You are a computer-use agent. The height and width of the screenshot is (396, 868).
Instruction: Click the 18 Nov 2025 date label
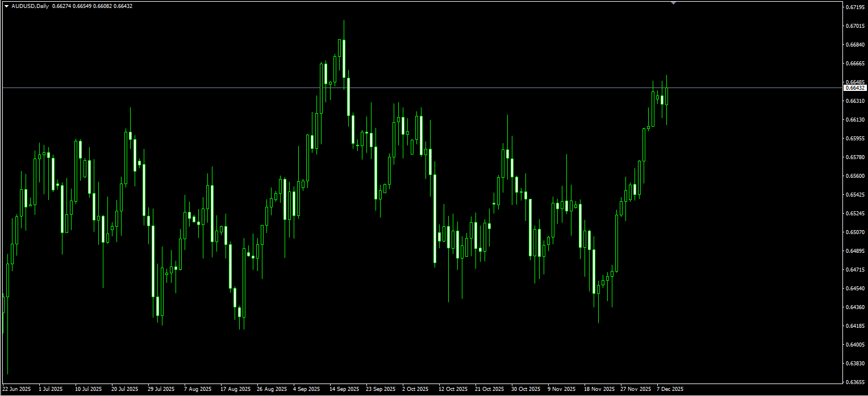coord(600,389)
